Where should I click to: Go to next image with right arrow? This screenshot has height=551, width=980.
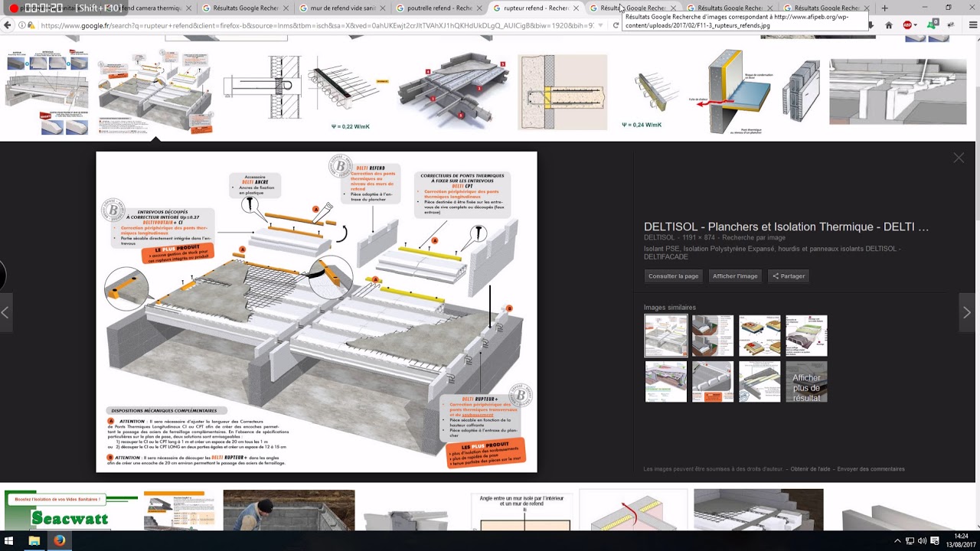(966, 312)
